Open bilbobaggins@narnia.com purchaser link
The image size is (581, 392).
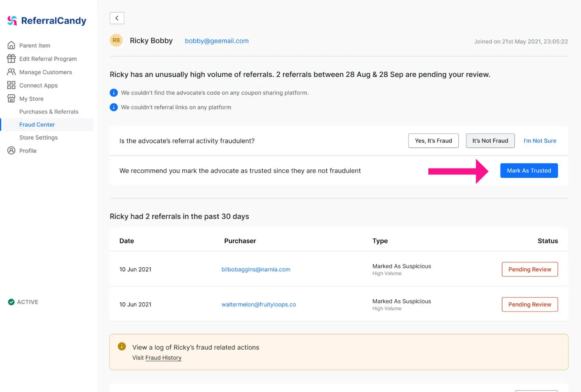256,269
